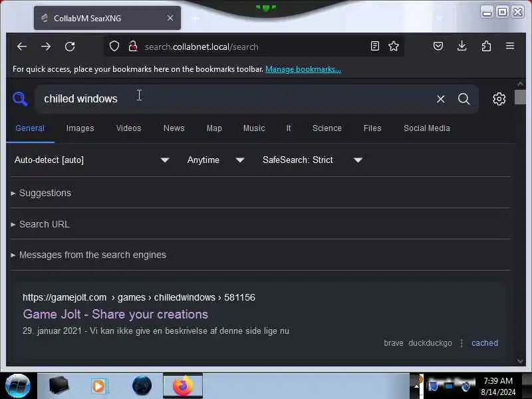This screenshot has width=532, height=399.
Task: Open the clock showing 7:39 AM
Action: pos(498,386)
